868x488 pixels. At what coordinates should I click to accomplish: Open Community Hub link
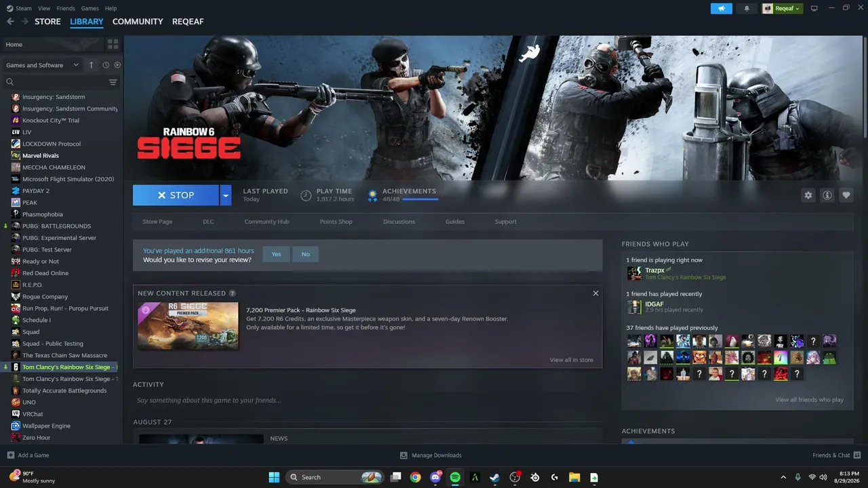267,222
